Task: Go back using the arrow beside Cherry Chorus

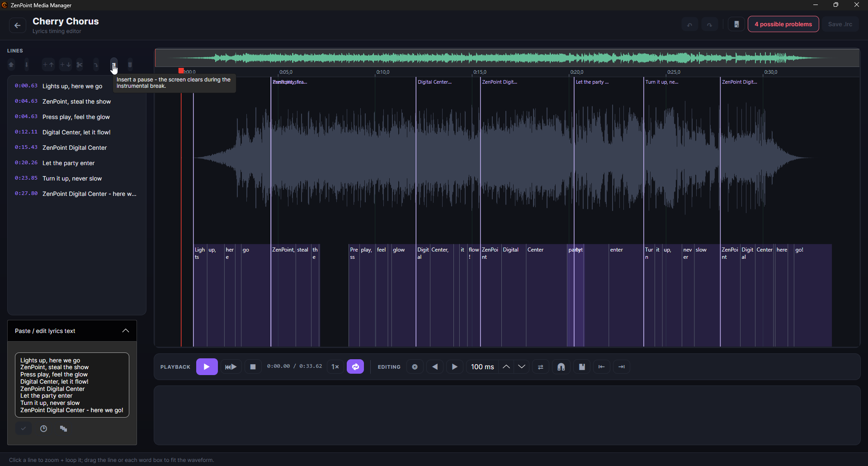Action: tap(17, 25)
